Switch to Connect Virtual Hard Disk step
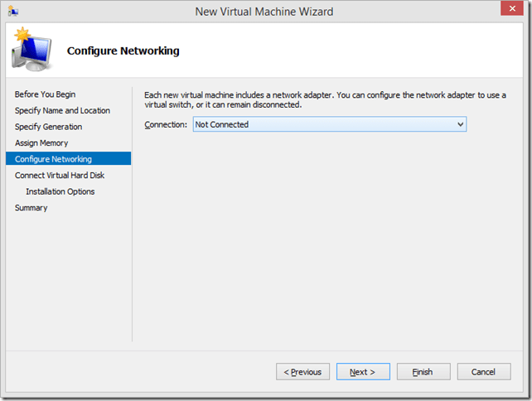 [60, 176]
